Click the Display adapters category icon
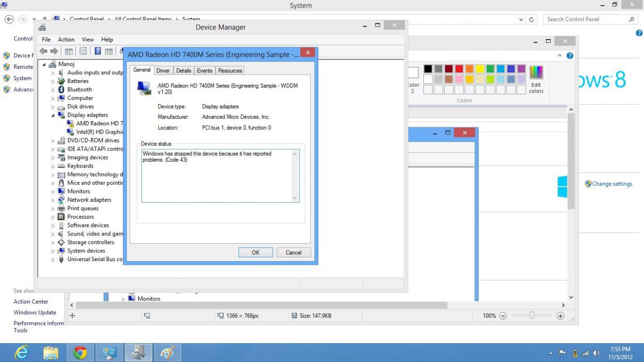This screenshot has width=644, height=362. click(x=61, y=115)
